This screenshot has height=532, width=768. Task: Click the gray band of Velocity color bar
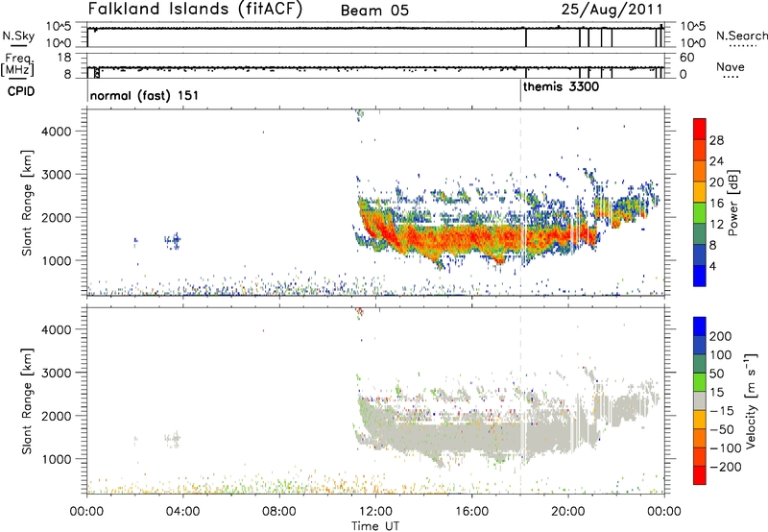pos(700,400)
